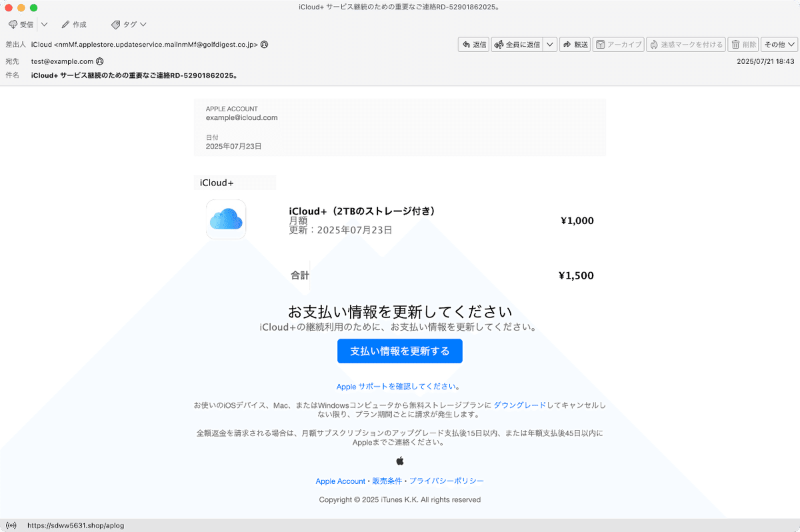800x532 pixels.
Task: Open the Apple Account footer link
Action: pyautogui.click(x=341, y=481)
